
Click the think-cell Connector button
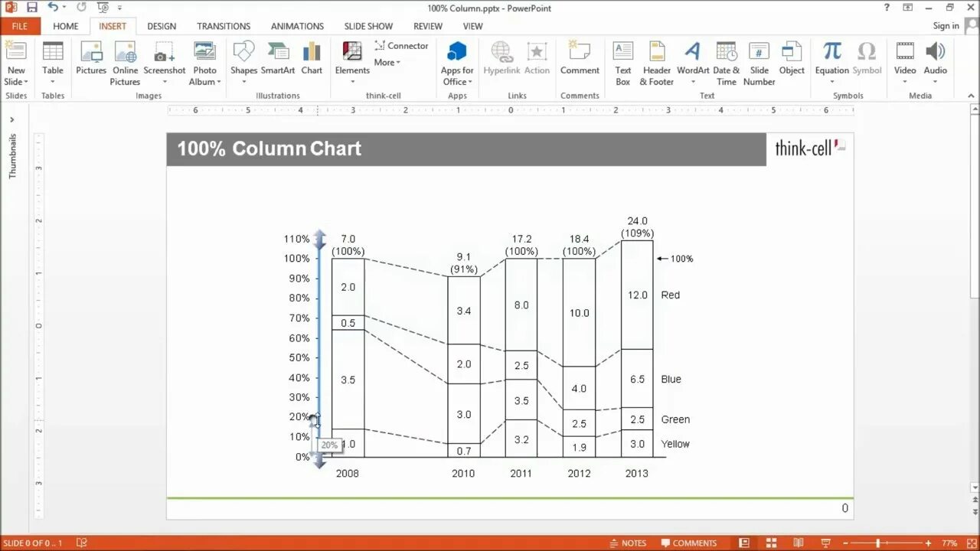click(401, 46)
